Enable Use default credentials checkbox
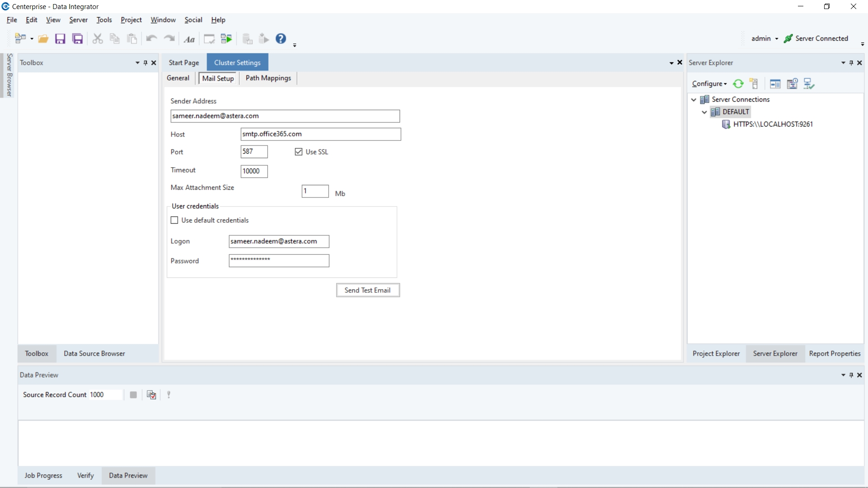The height and width of the screenshot is (488, 868). (175, 220)
